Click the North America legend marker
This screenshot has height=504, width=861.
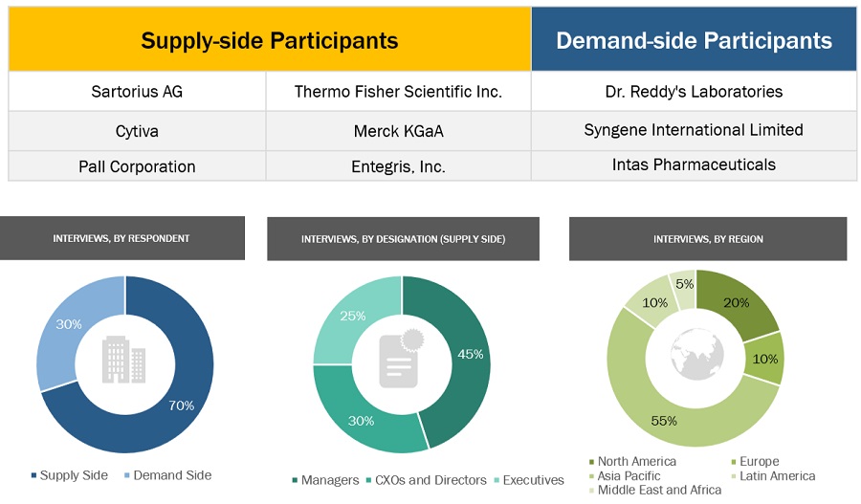(591, 463)
